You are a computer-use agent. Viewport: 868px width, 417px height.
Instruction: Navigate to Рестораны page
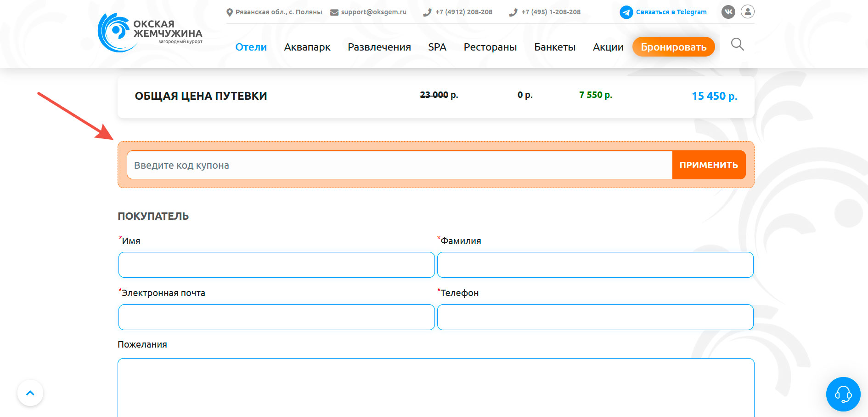(490, 47)
